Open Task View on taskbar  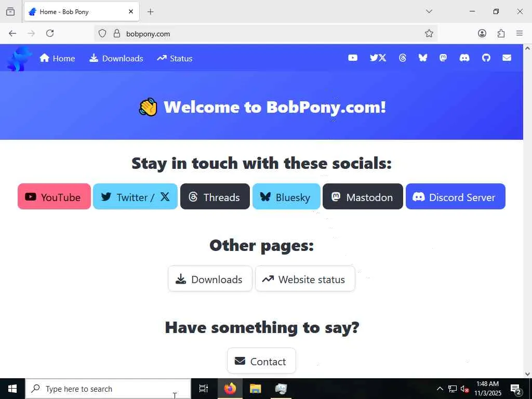pos(204,389)
